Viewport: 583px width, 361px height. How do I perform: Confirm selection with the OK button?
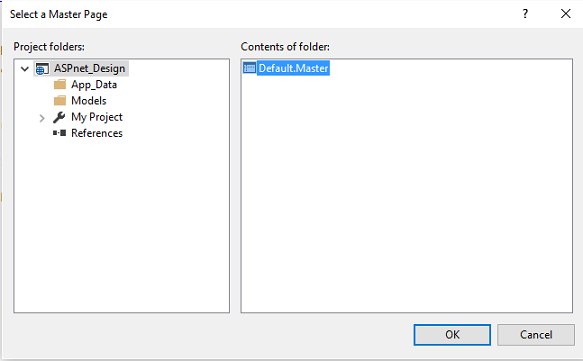452,335
